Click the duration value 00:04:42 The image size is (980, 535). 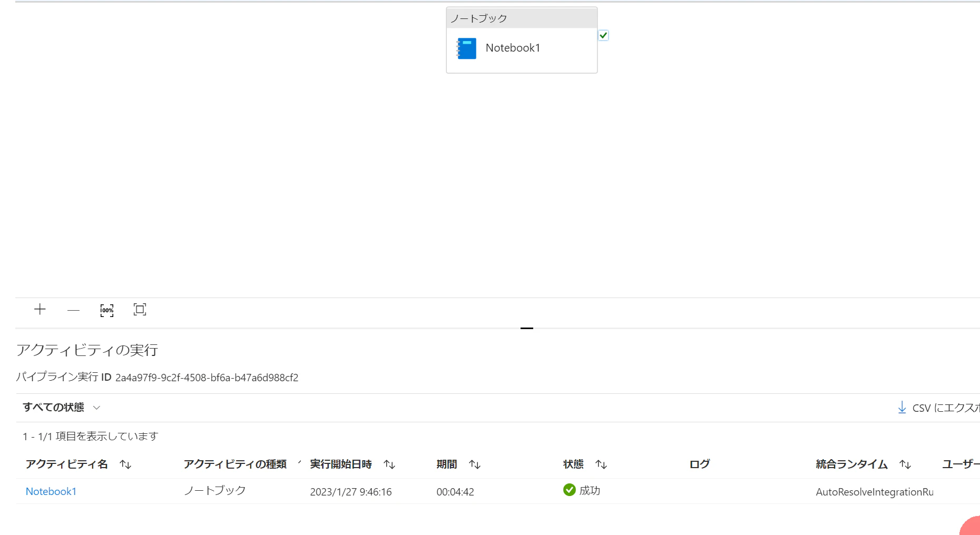tap(455, 492)
